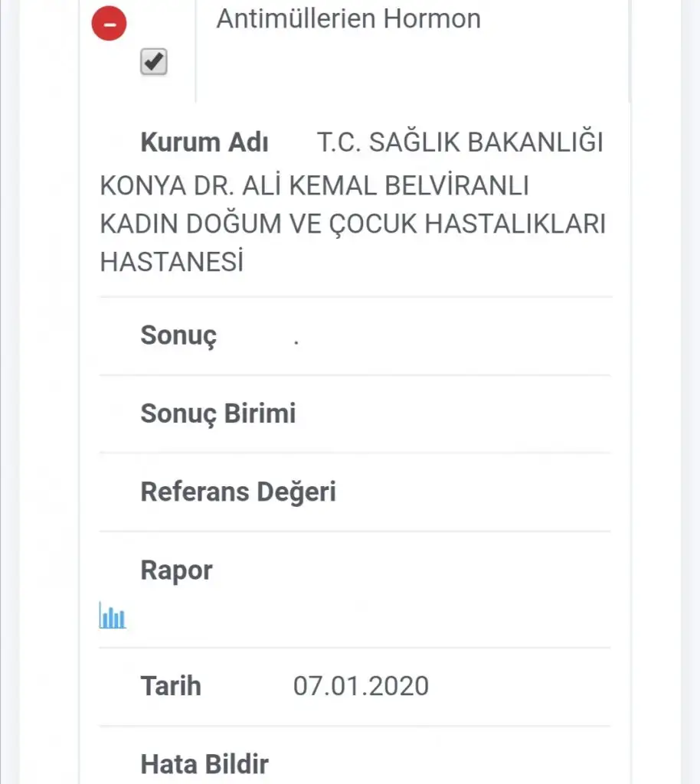Image resolution: width=700 pixels, height=784 pixels.
Task: Open Hata Bildir to report an error
Action: click(204, 763)
